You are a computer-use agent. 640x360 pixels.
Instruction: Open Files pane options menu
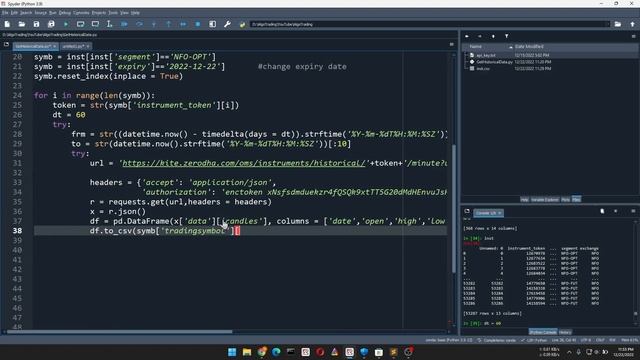click(633, 36)
